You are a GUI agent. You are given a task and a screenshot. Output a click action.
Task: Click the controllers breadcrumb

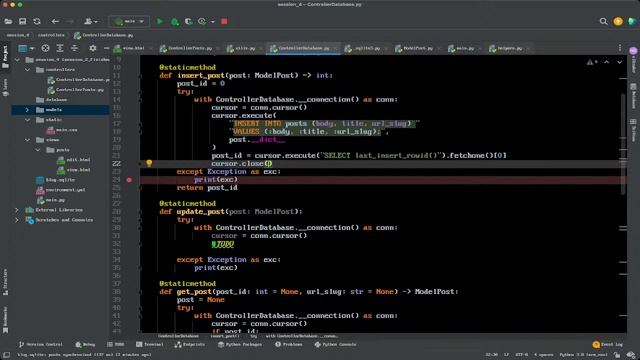pos(51,35)
